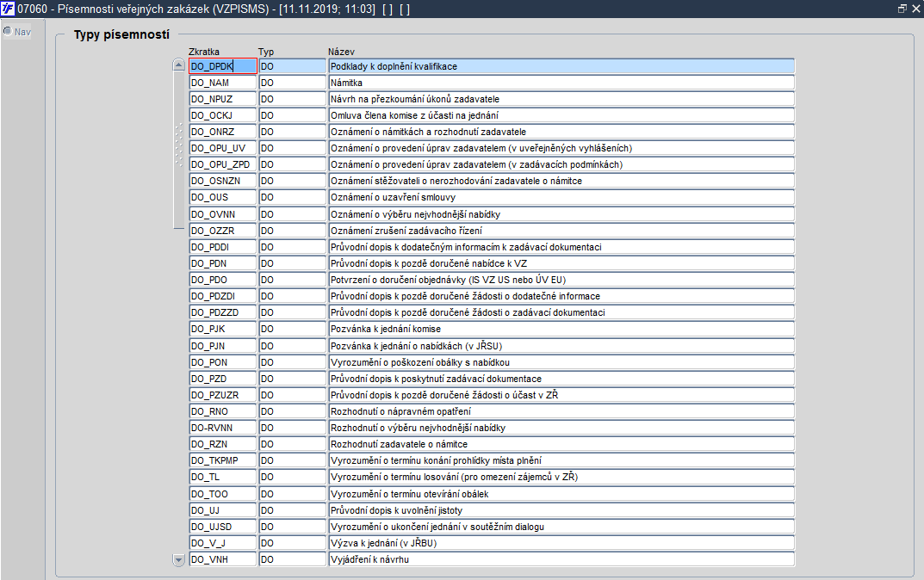The height and width of the screenshot is (580, 924).
Task: Select the DO_VNH Zkratka field
Action: pyautogui.click(x=223, y=559)
